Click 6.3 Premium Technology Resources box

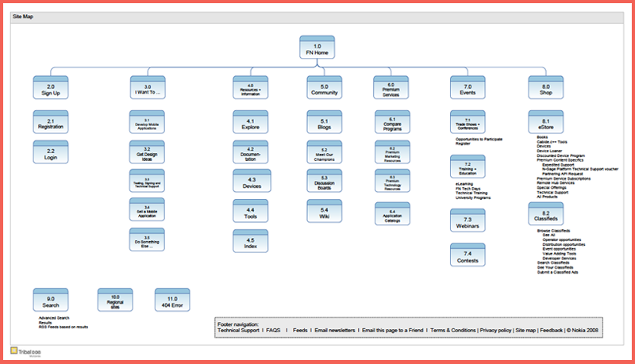click(392, 181)
